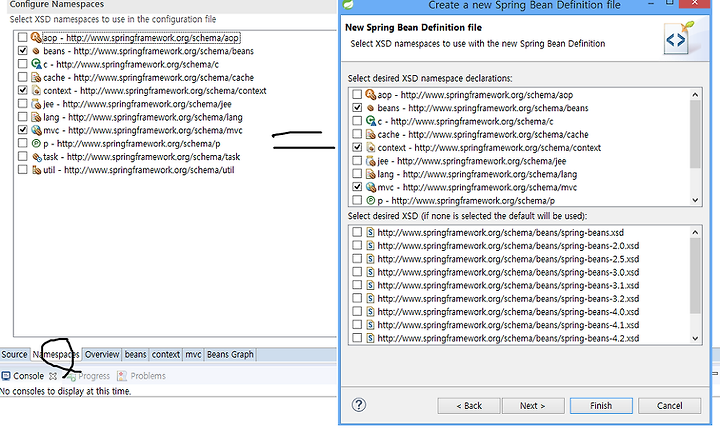Screen dimensions: 720x429
Task: Click the XSD file icon for spring-beans-2.0.xsd
Action: [370, 246]
